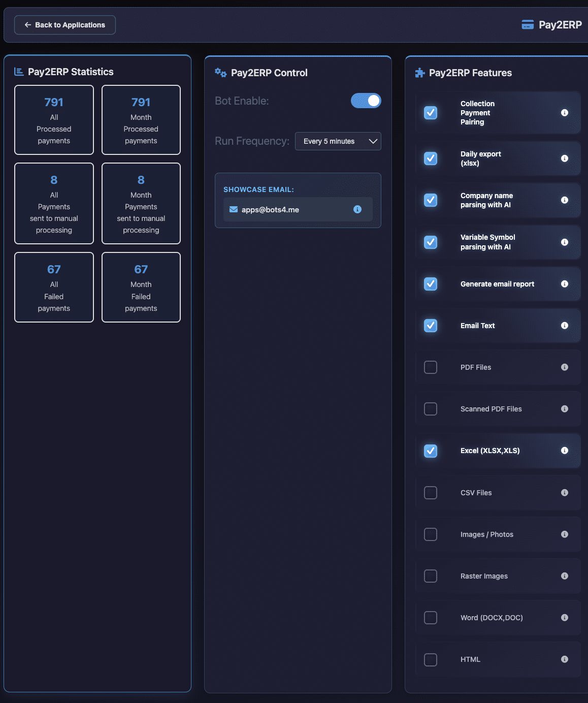Image resolution: width=588 pixels, height=703 pixels.
Task: Click the gears icon beside Pay2ERP Control
Action: [220, 73]
